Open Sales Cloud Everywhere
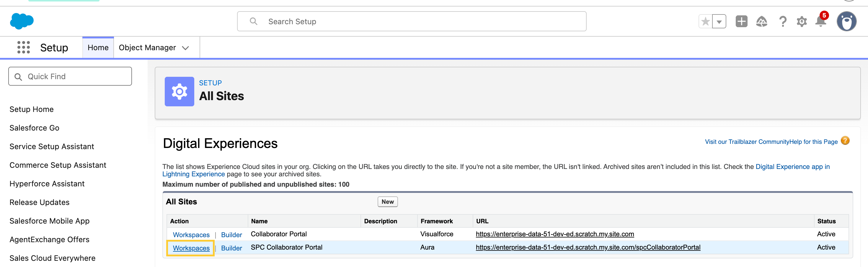The height and width of the screenshot is (267, 868). 53,258
